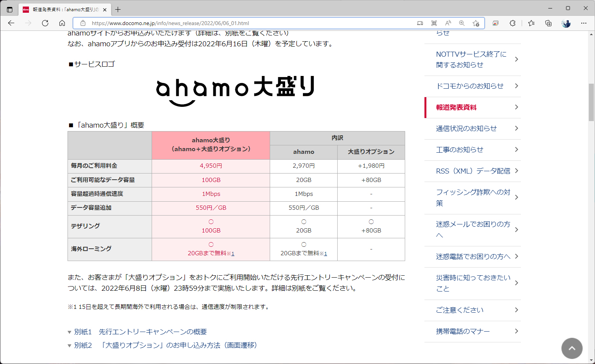Screen dimensions: 595x364
Task: Start Read aloud for this page
Action: pyautogui.click(x=448, y=23)
